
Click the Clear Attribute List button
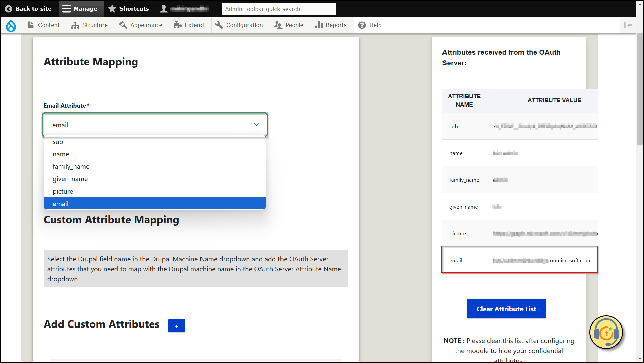[x=505, y=308]
